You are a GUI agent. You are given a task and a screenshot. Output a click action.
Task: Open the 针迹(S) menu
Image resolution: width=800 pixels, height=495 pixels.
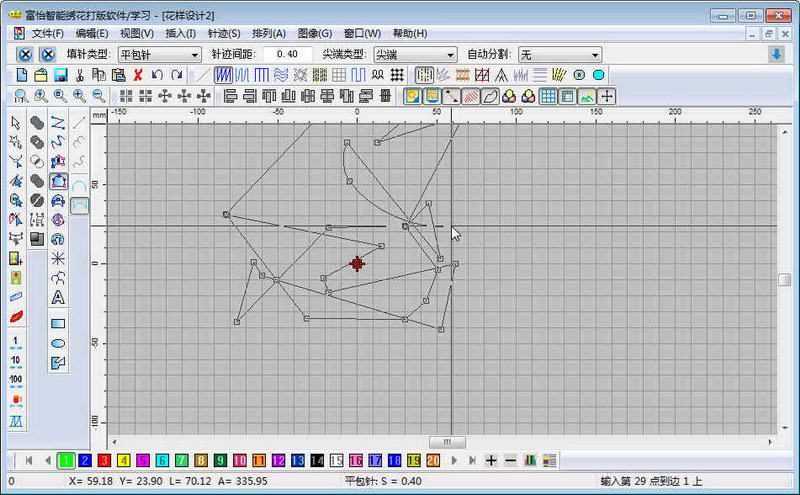tap(224, 34)
